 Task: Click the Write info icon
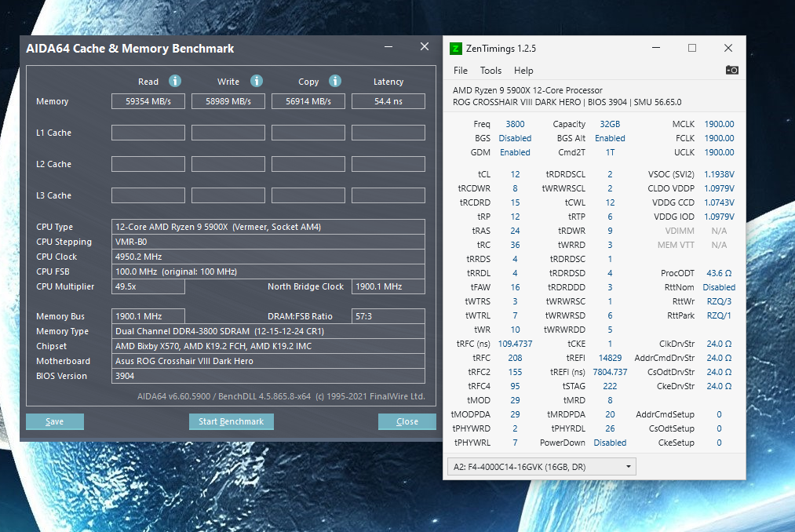click(x=257, y=81)
